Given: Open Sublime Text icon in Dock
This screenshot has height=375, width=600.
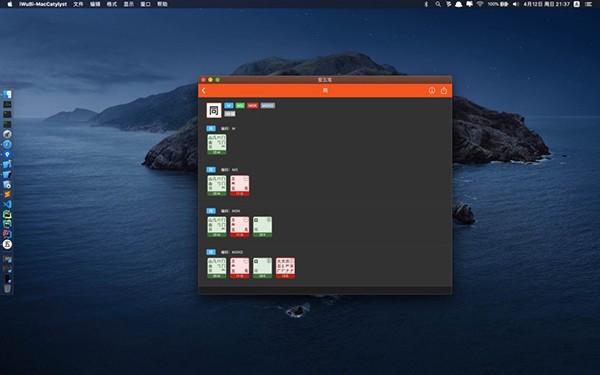Looking at the screenshot, I should [7, 194].
